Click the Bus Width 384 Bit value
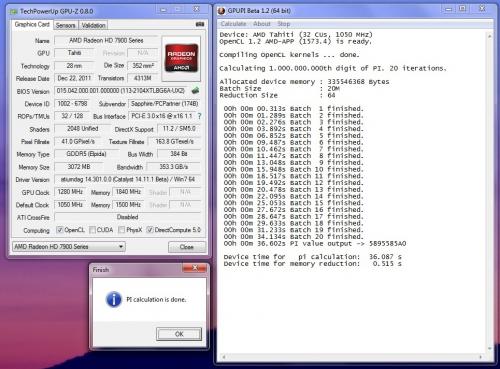 click(x=179, y=154)
